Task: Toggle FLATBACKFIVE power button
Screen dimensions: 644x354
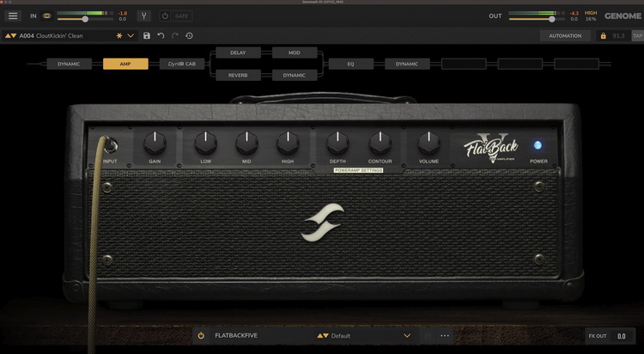Action: (x=201, y=335)
